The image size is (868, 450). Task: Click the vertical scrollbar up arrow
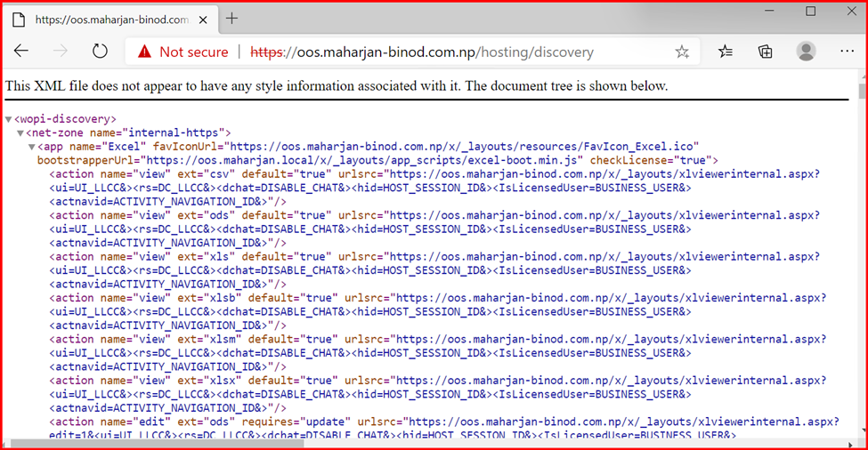coord(861,78)
